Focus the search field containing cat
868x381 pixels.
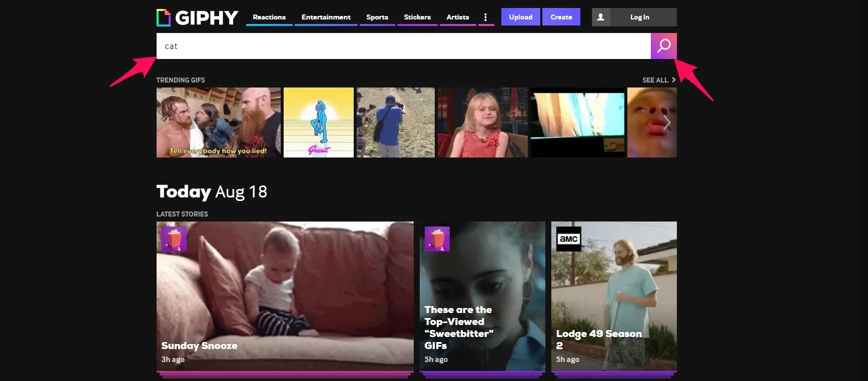[403, 46]
